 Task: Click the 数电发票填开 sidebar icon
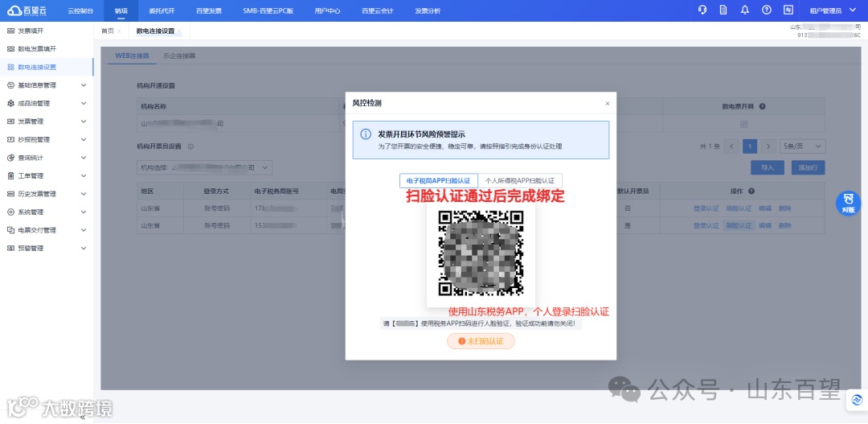pos(10,49)
